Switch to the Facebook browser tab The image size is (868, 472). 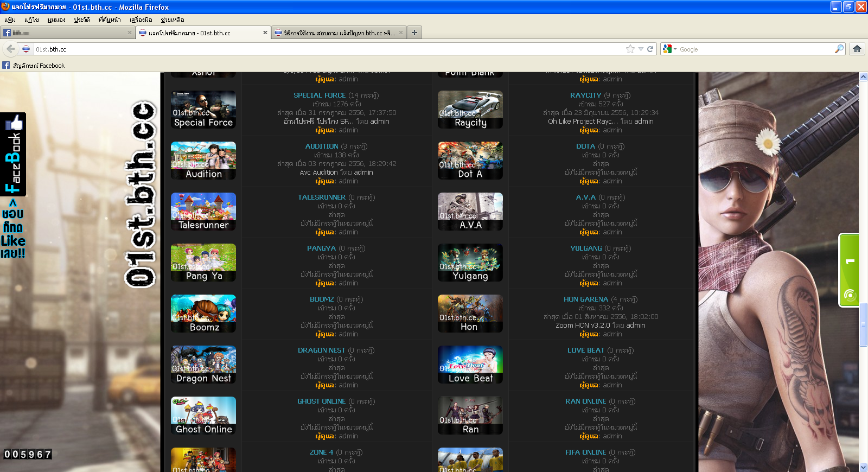tap(67, 33)
